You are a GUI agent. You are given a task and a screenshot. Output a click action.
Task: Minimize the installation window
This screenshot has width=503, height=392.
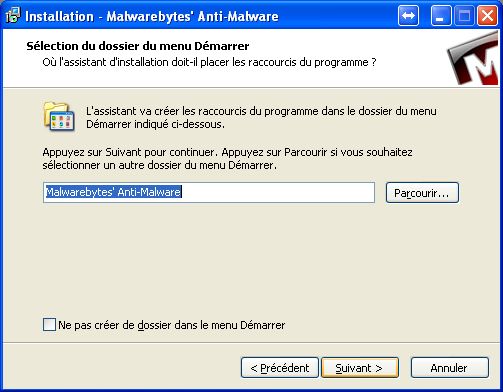[x=440, y=15]
